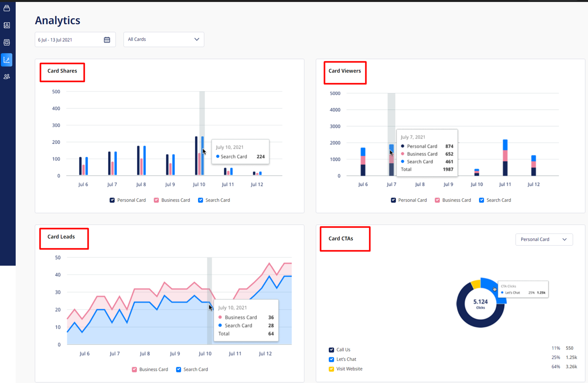Toggle Search Card checkbox in Card Leads
Screen dimensions: 588x383
[179, 369]
